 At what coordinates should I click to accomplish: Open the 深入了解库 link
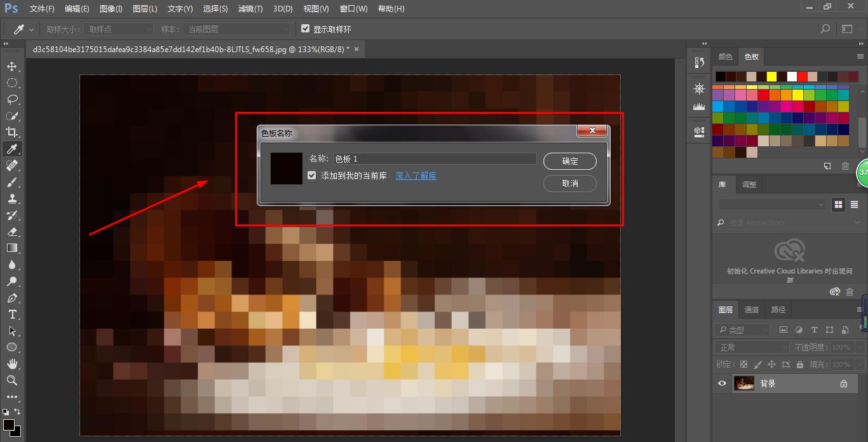click(416, 176)
